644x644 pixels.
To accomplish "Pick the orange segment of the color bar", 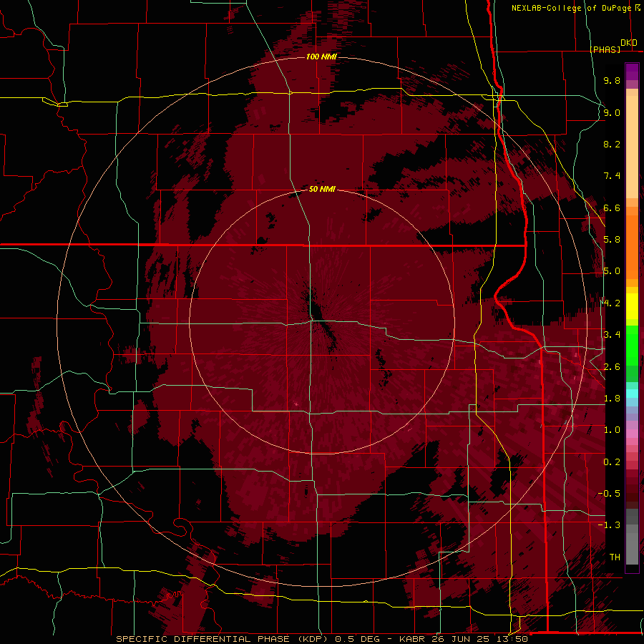I will (632, 246).
